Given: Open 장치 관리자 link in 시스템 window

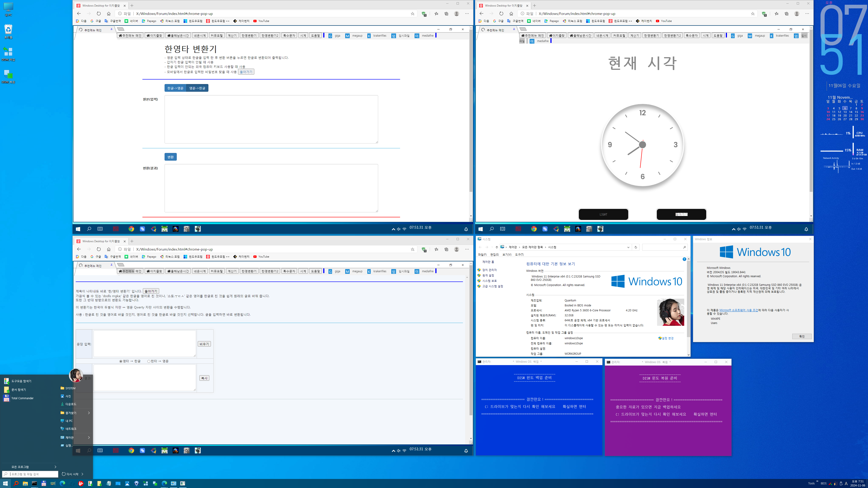Looking at the screenshot, I should click(x=489, y=270).
